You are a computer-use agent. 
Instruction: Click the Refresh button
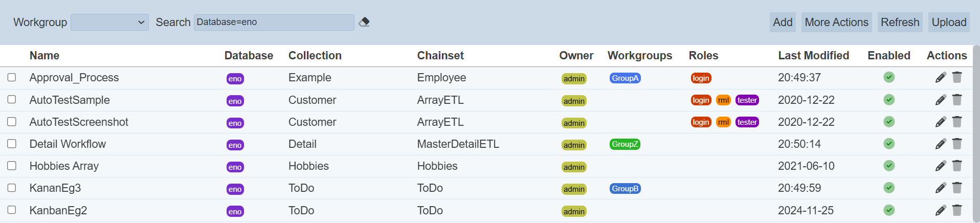tap(900, 23)
